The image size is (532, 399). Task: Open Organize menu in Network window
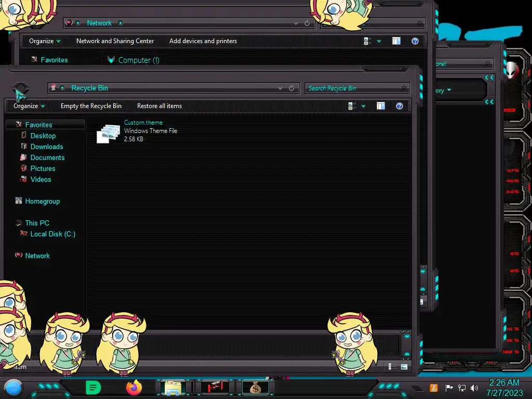point(45,41)
